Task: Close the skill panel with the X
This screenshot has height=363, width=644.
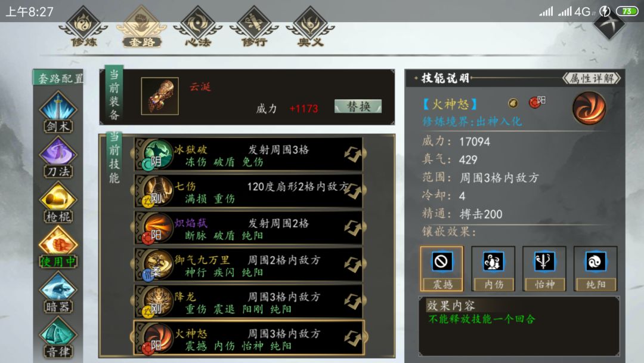Action: 609,24
